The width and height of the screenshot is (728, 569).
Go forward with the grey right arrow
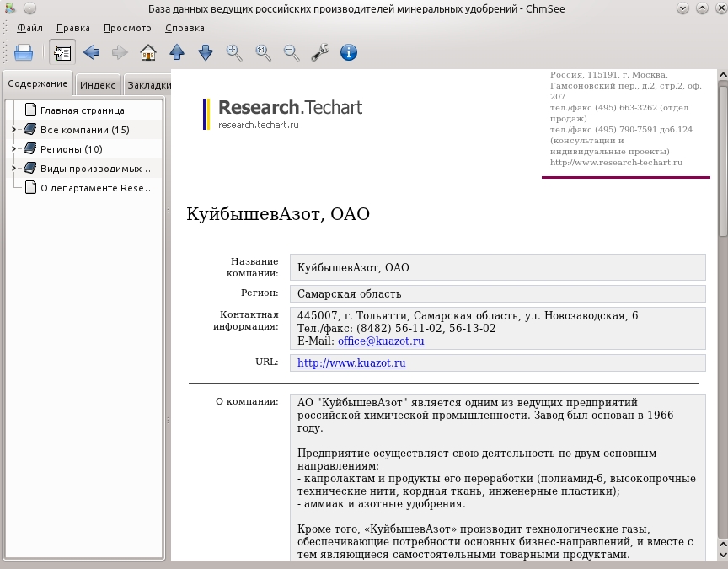pyautogui.click(x=120, y=52)
